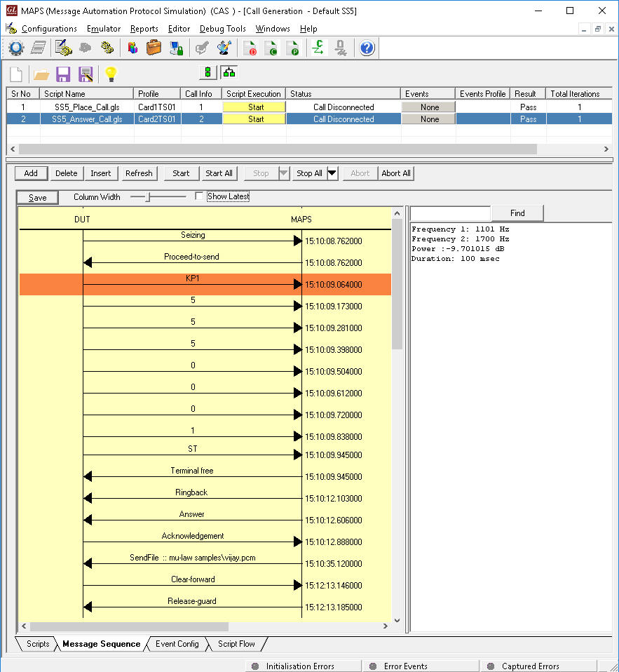Click save-as floppy with pencil icon
This screenshot has height=672, width=619.
86,74
